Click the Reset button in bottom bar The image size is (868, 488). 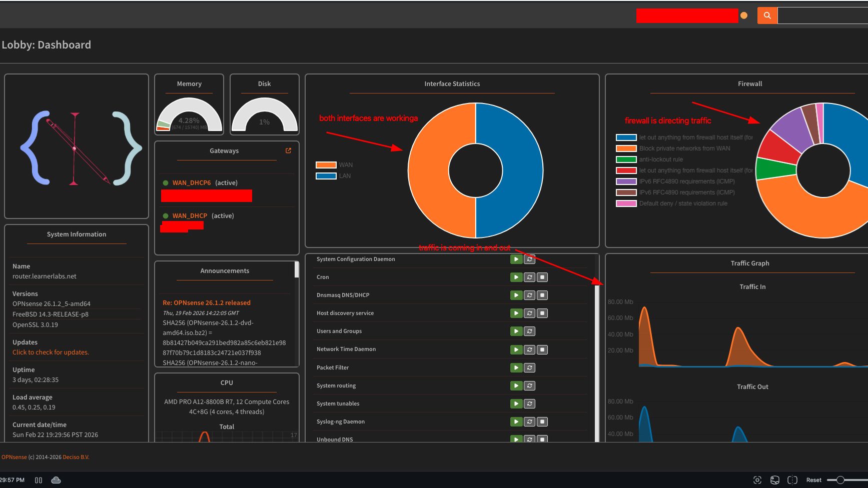[813, 480]
